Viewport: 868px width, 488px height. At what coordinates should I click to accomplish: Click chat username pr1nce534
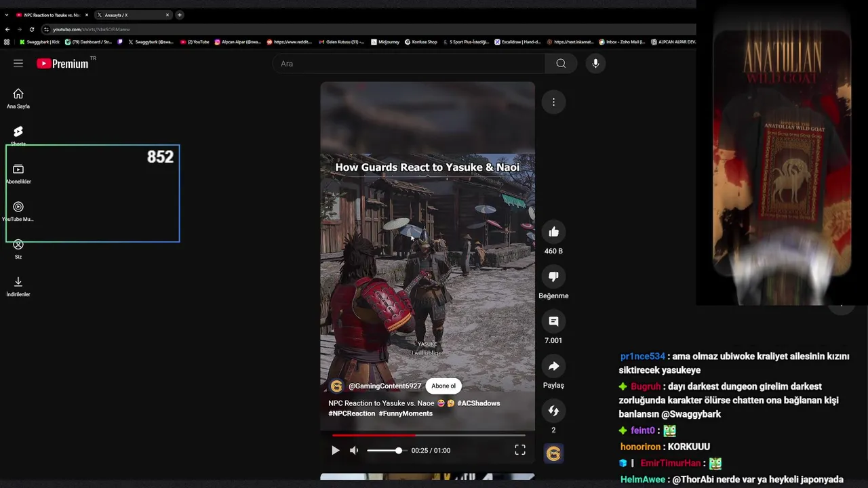click(x=643, y=357)
